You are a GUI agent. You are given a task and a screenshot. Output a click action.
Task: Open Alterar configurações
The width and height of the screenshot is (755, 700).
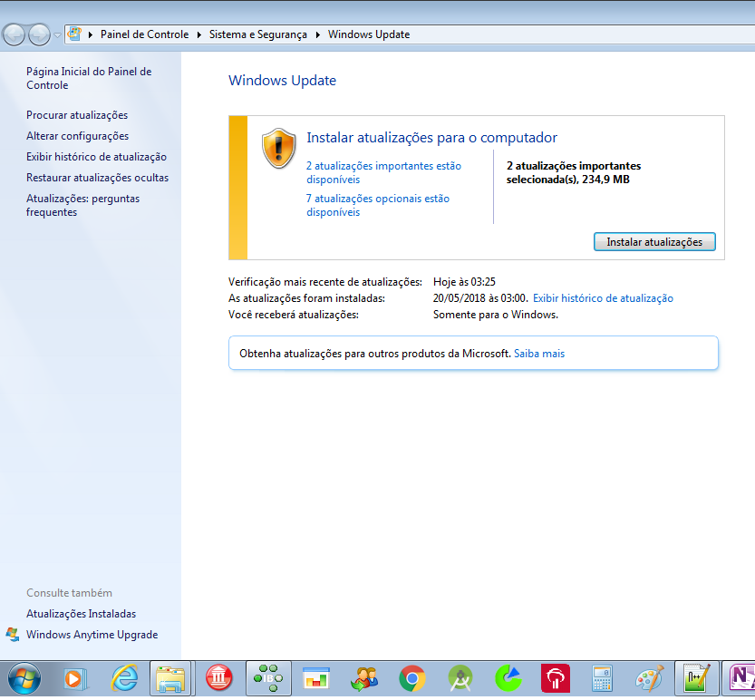(x=78, y=136)
